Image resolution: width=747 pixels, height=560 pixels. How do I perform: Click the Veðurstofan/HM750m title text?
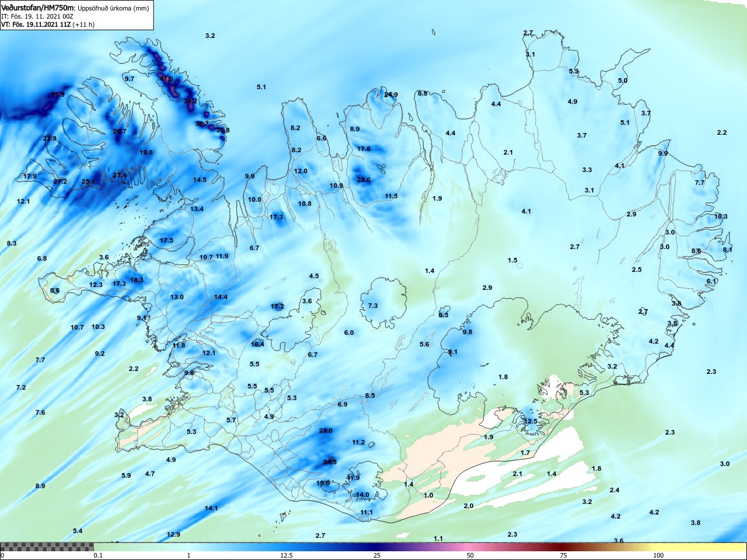click(x=38, y=8)
